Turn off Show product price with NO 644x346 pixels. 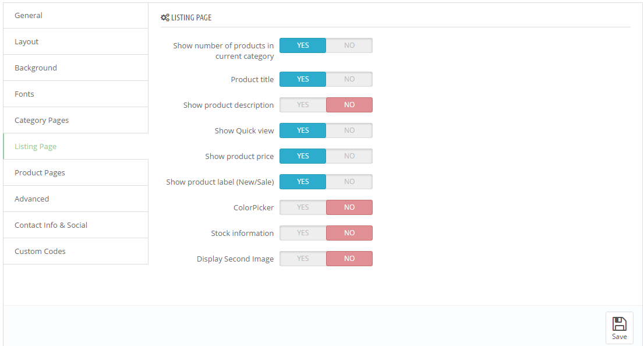click(x=349, y=156)
